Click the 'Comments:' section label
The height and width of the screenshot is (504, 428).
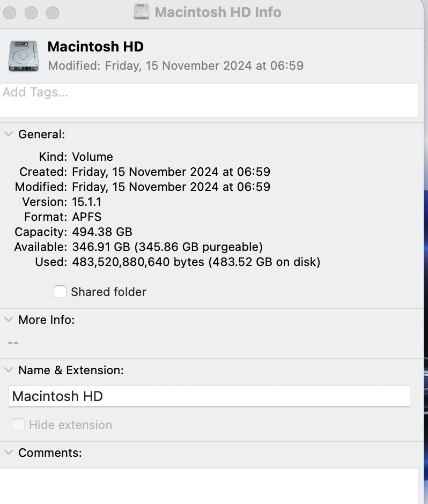[50, 453]
